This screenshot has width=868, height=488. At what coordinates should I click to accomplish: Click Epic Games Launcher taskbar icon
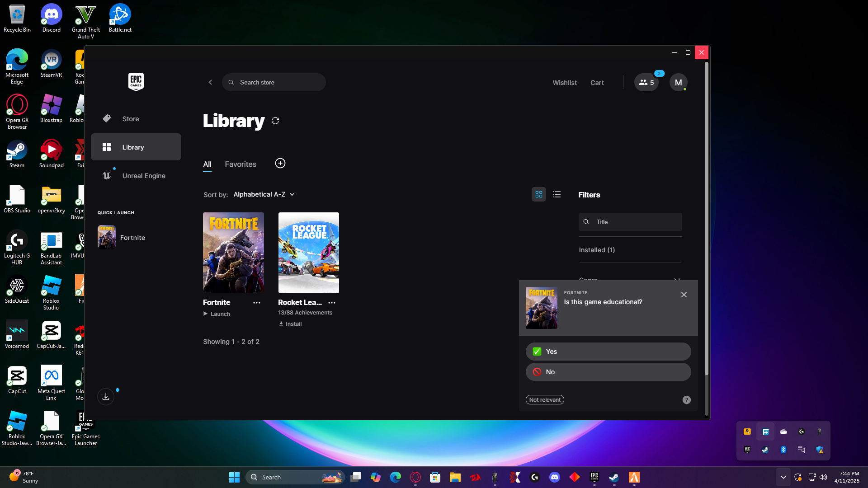594,477
